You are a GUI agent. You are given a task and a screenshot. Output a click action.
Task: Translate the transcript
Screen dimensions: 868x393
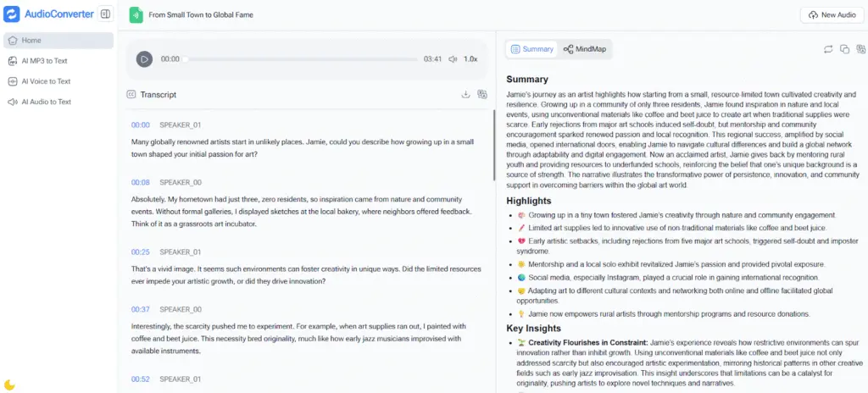pyautogui.click(x=482, y=95)
